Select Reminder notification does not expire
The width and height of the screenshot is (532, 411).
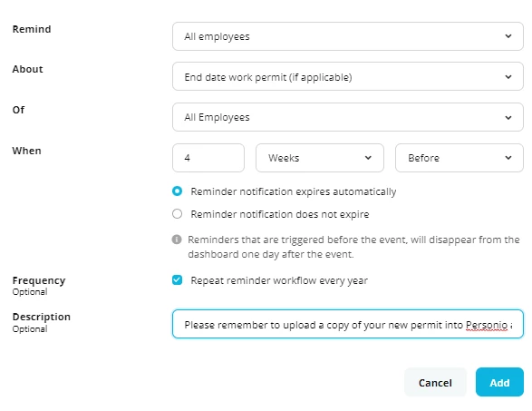[177, 214]
